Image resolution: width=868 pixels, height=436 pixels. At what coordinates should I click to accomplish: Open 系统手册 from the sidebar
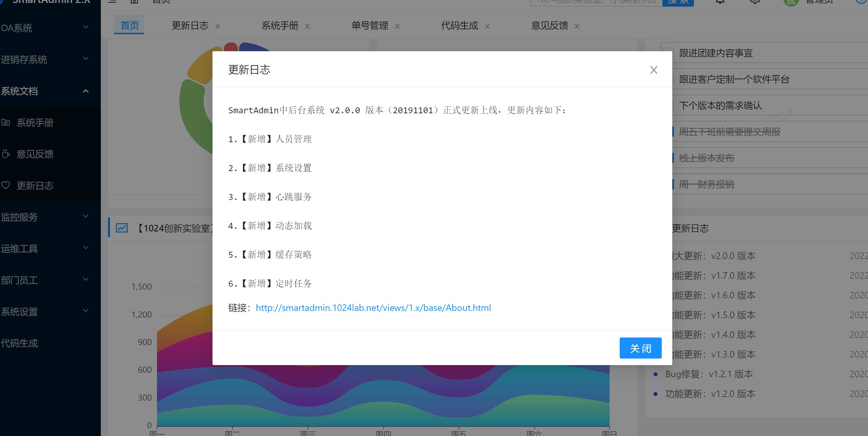pos(35,122)
